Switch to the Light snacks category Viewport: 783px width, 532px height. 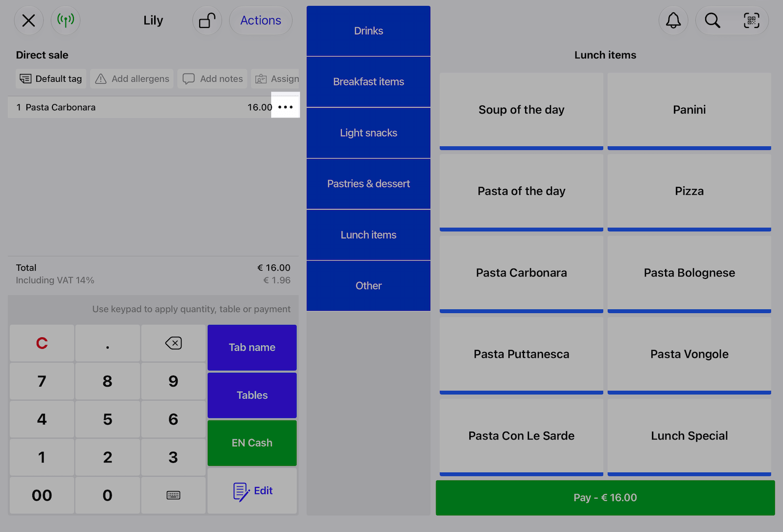click(x=368, y=133)
